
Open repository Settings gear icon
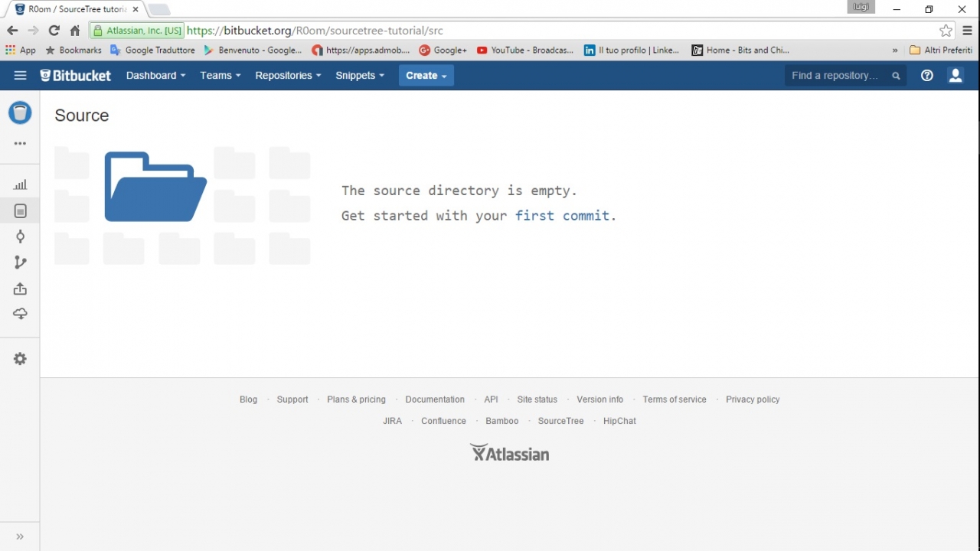(21, 359)
